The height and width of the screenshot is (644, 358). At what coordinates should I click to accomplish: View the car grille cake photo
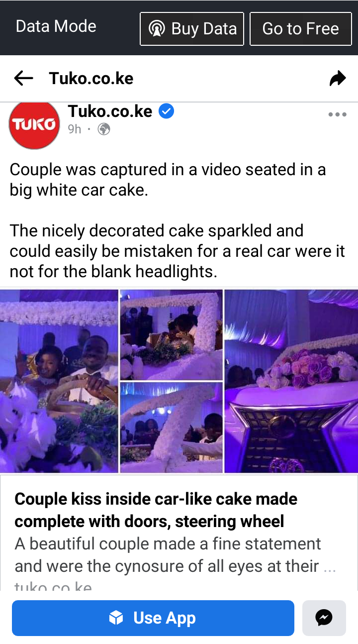291,381
